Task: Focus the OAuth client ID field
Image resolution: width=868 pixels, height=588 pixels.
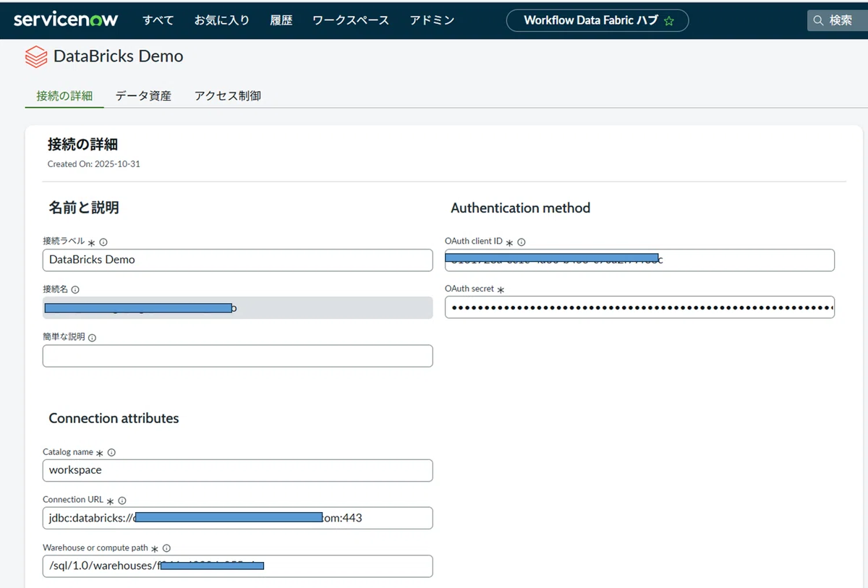Action: 639,260
